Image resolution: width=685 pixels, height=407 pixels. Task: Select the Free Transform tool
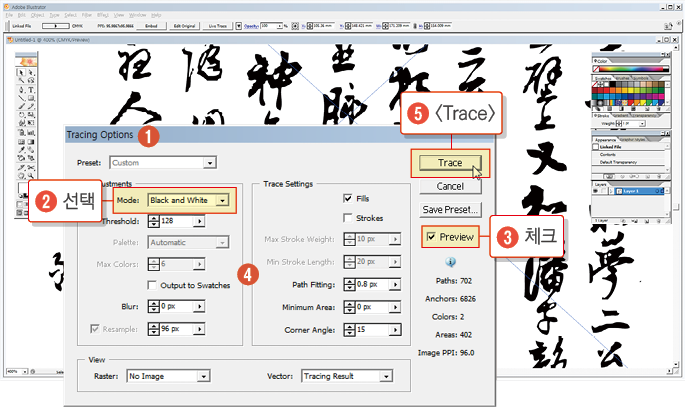[x=31, y=123]
